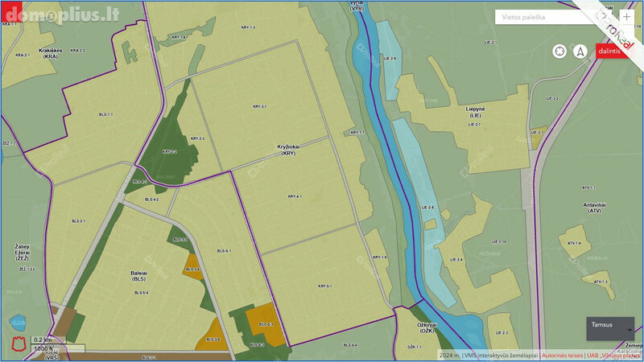Open the Tamsus basemap dropdown
644x362 pixels.
(x=610, y=329)
